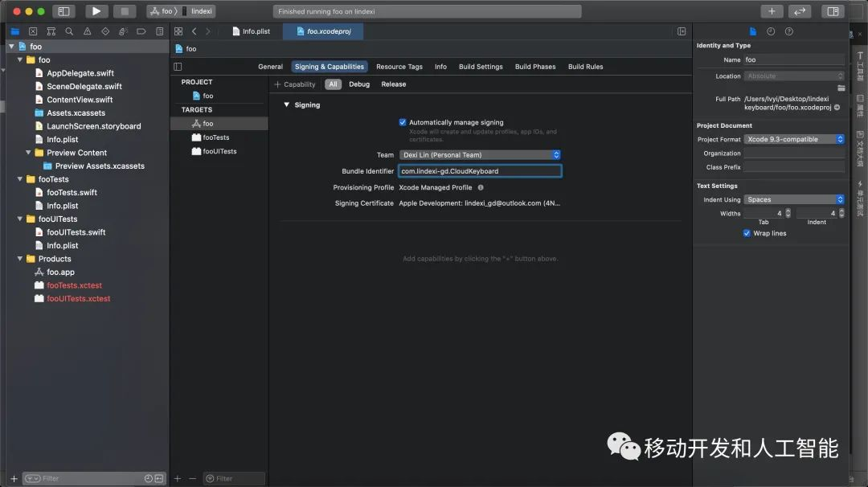Show Release configuration signing

(x=394, y=84)
